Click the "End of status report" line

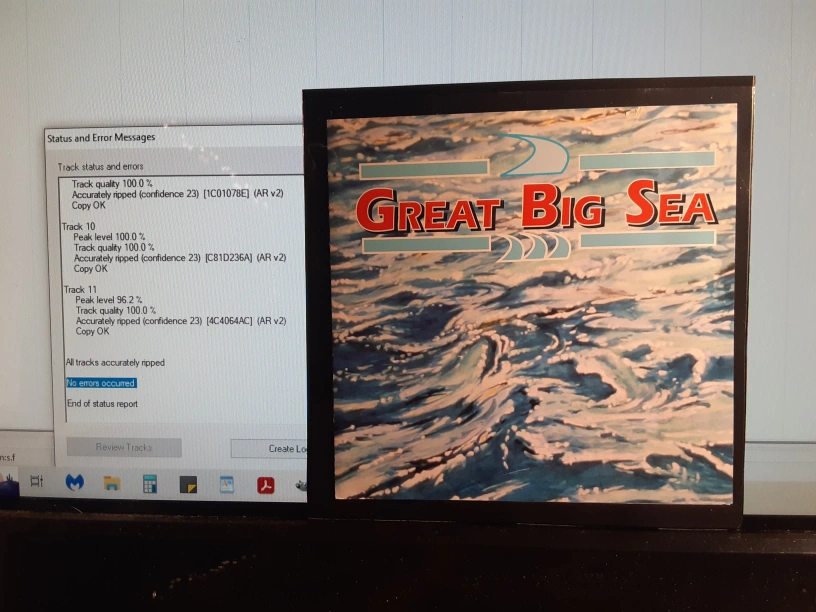103,404
